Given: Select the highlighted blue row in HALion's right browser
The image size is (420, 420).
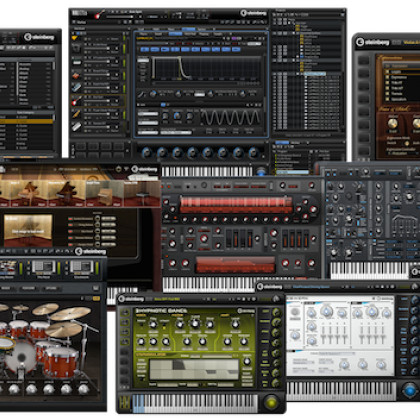Looking at the screenshot, I should tap(314, 74).
